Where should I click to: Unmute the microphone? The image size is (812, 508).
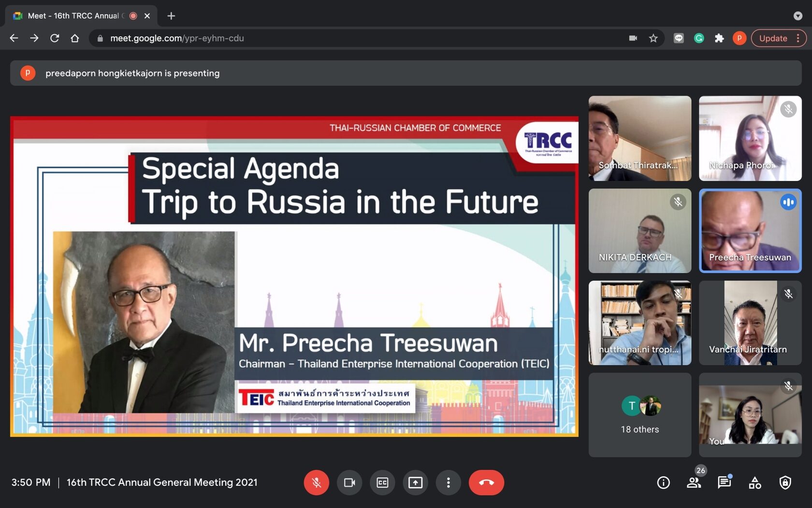(317, 482)
